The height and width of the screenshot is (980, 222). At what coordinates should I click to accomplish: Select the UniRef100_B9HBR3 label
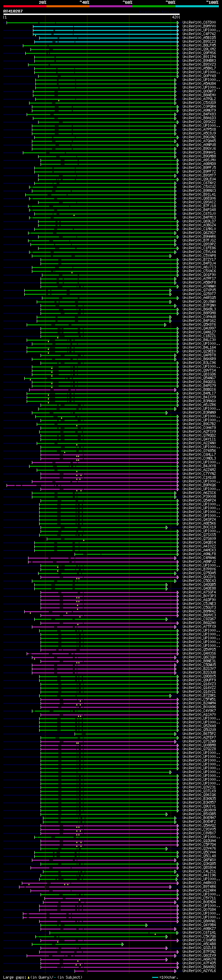199,60
